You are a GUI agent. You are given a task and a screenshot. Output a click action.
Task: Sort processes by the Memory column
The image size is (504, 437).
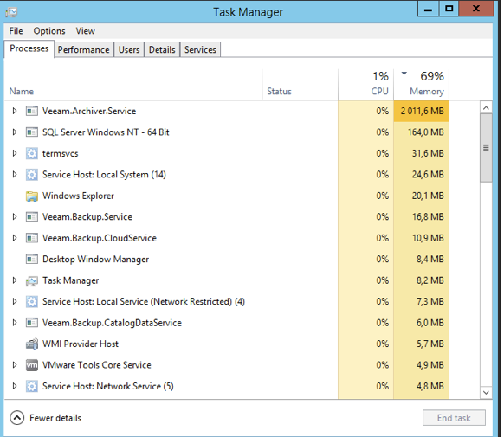coord(422,85)
